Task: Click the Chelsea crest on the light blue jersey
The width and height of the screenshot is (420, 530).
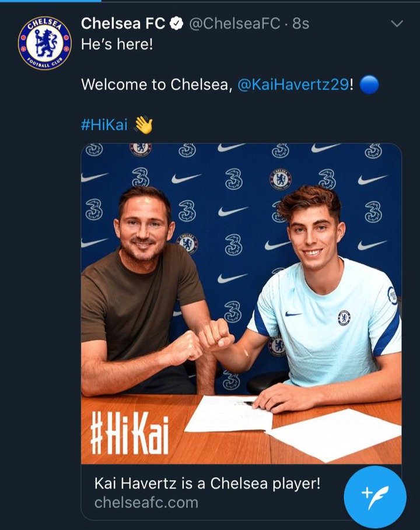Action: (x=344, y=318)
